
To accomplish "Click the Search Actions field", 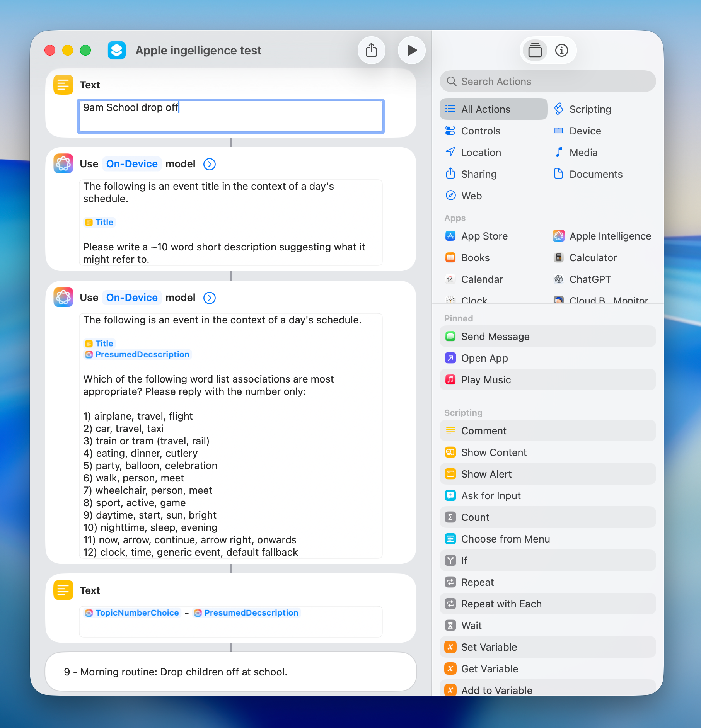I will pyautogui.click(x=547, y=81).
